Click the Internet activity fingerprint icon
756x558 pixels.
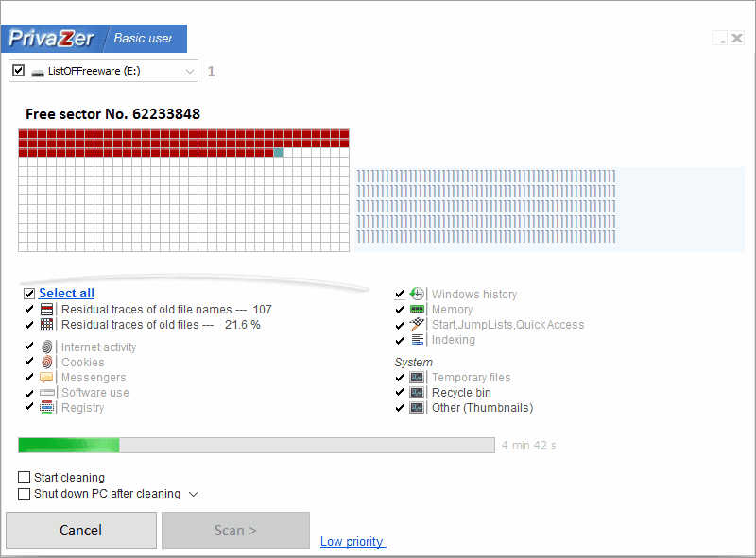click(x=46, y=347)
